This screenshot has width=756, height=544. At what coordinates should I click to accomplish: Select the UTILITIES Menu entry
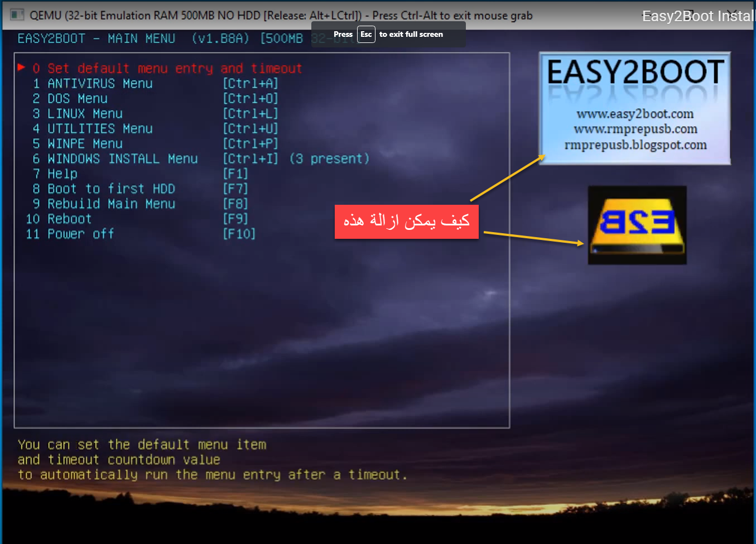point(93,129)
